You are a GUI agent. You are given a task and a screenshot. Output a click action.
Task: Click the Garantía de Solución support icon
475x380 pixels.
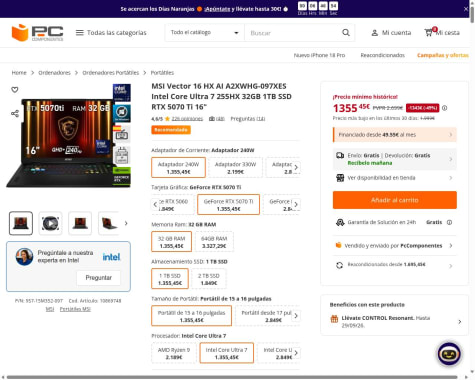point(340,222)
